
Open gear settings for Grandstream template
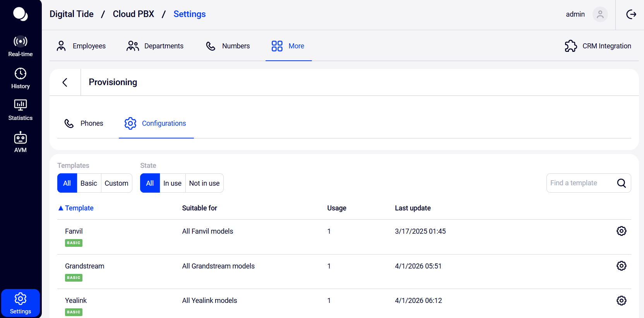pos(621,266)
